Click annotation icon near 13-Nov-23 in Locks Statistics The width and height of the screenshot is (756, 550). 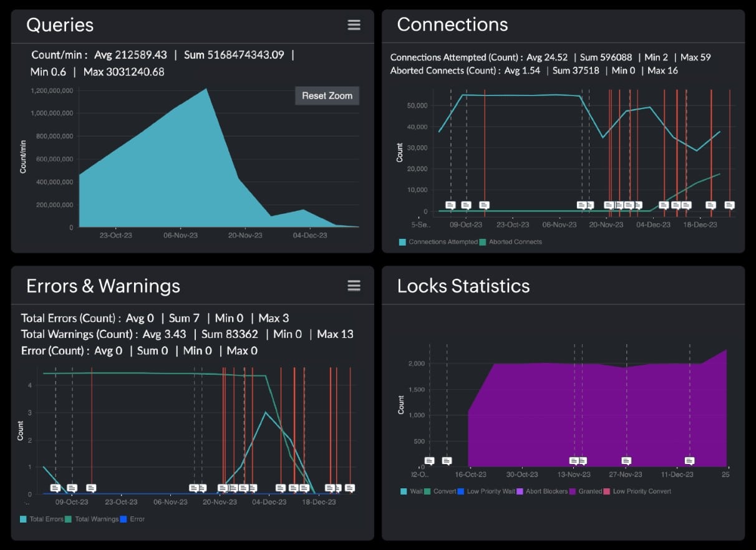pyautogui.click(x=577, y=460)
